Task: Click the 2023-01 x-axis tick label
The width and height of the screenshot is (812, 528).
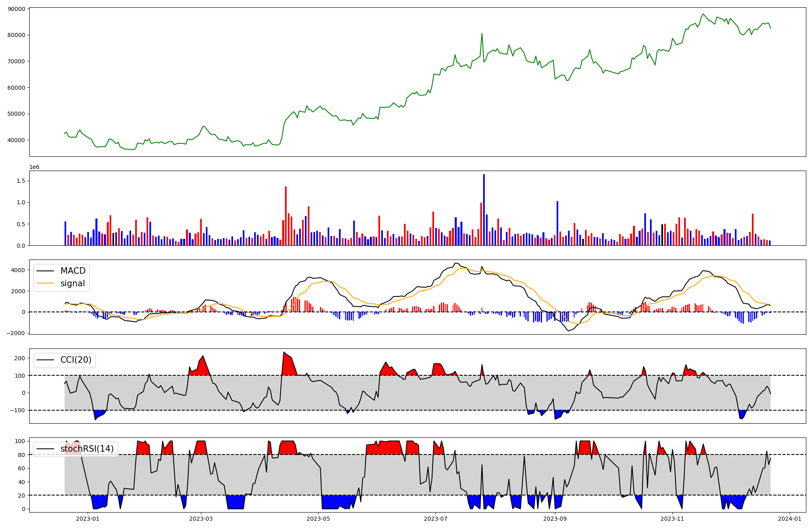Action: click(x=88, y=519)
